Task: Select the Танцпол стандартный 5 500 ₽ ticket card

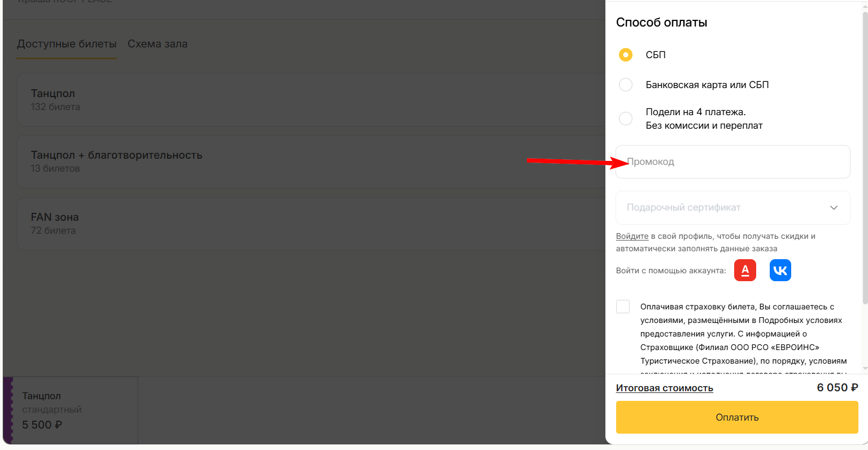Action: click(71, 410)
